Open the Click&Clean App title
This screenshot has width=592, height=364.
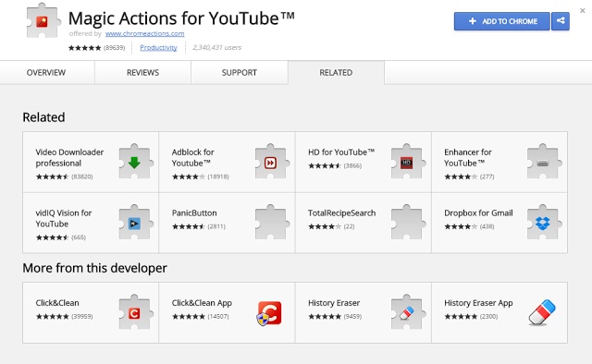[202, 303]
